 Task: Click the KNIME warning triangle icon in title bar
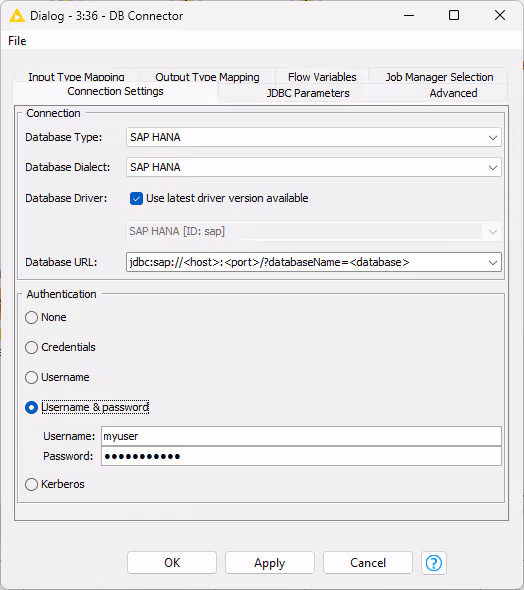click(x=17, y=16)
